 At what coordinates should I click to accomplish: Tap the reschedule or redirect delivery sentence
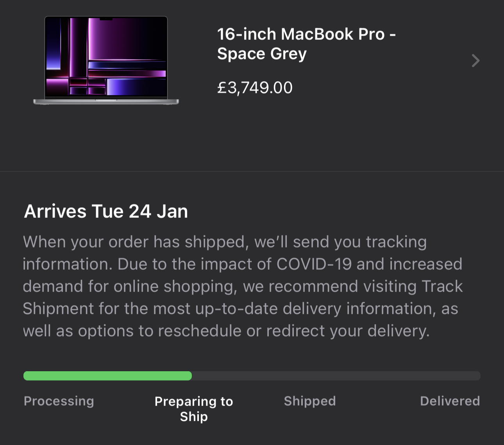[226, 331]
